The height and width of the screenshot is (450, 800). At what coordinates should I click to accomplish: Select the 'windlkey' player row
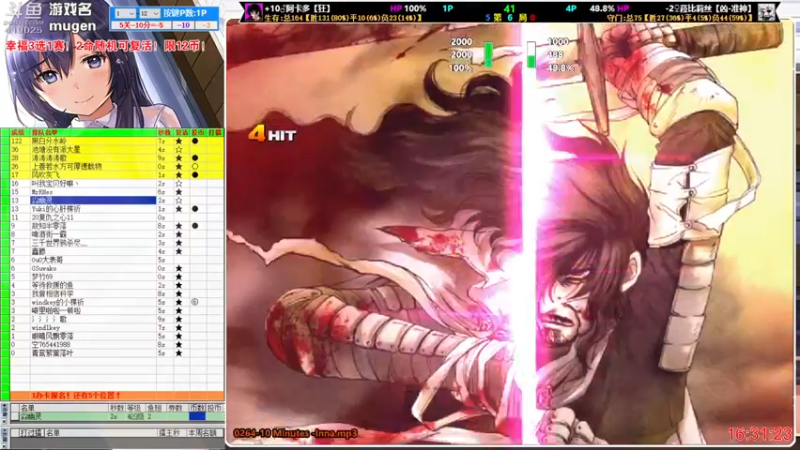click(x=117, y=328)
